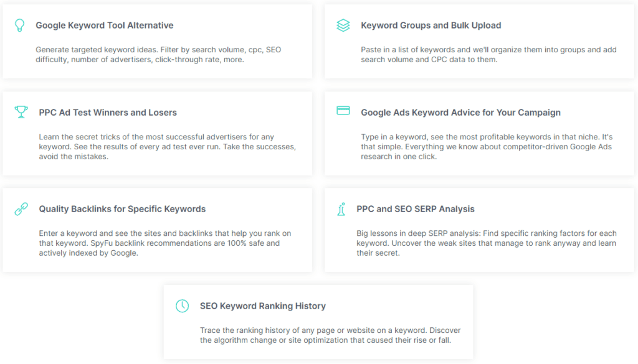Select PPC Ad Test Winners and Losers title

(x=108, y=113)
